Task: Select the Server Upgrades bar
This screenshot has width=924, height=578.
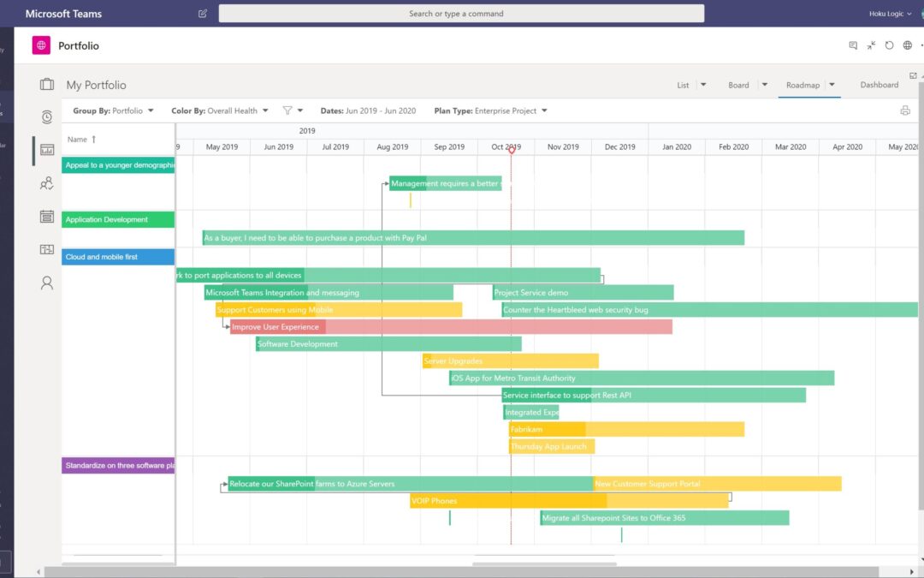Action: pos(510,361)
